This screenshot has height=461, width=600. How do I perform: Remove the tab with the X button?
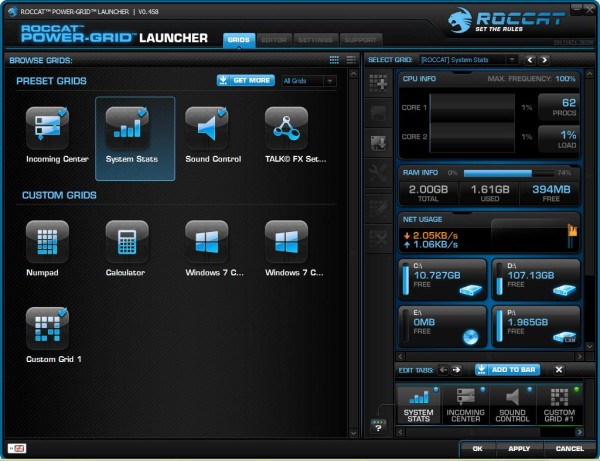pos(559,370)
